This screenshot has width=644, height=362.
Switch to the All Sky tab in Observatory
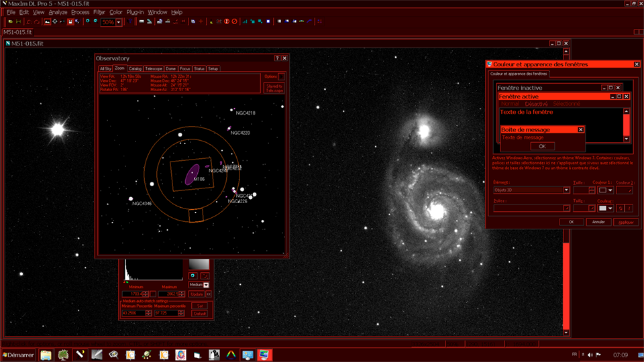pos(105,68)
